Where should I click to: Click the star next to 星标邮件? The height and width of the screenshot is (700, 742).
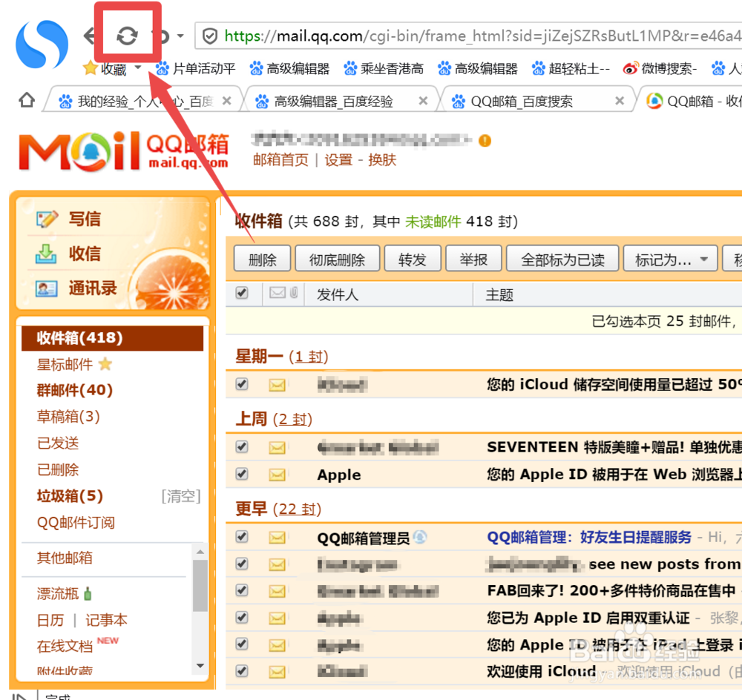pos(105,363)
